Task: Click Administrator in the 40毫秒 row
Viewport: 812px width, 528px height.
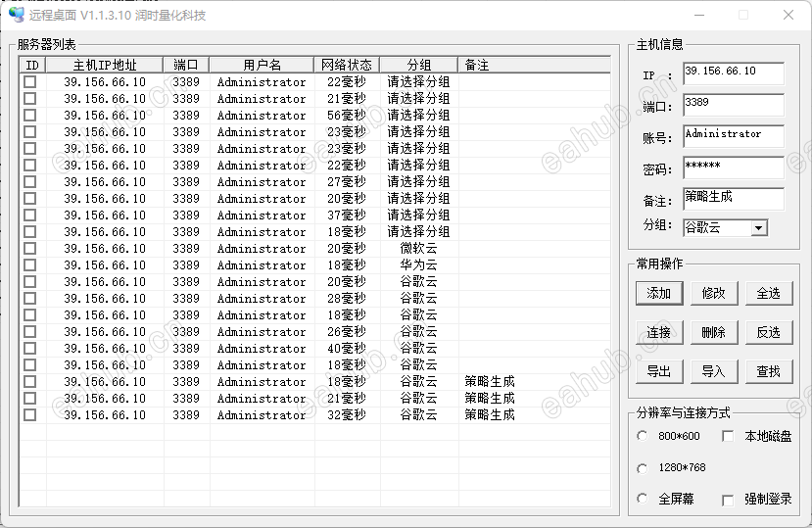Action: click(x=262, y=348)
